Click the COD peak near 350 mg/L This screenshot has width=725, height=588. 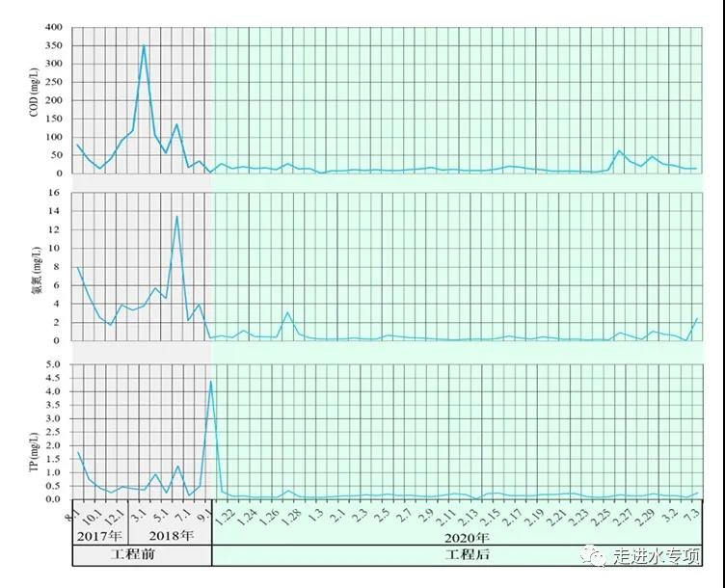coord(144,45)
